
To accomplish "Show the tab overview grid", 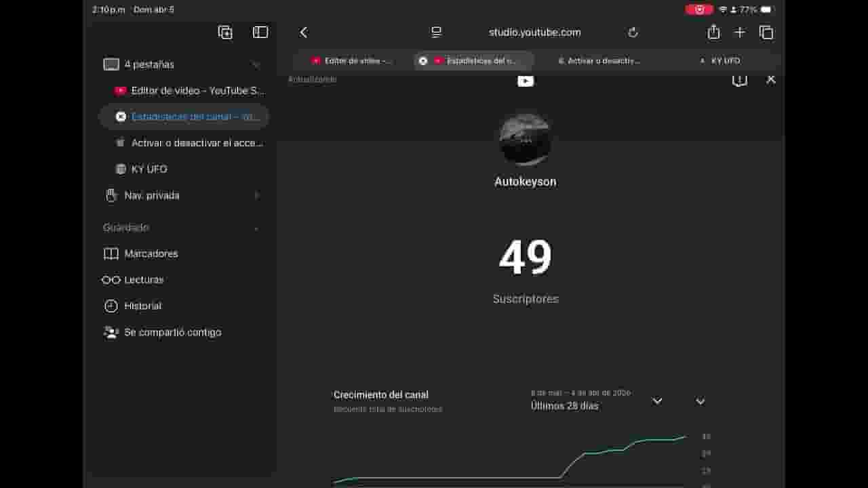I will (766, 33).
